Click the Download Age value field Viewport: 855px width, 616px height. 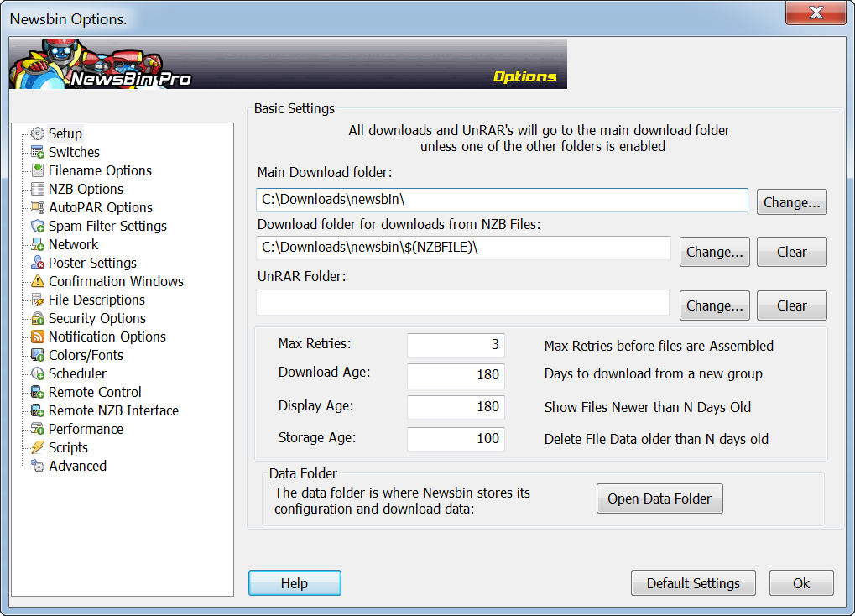pos(456,376)
